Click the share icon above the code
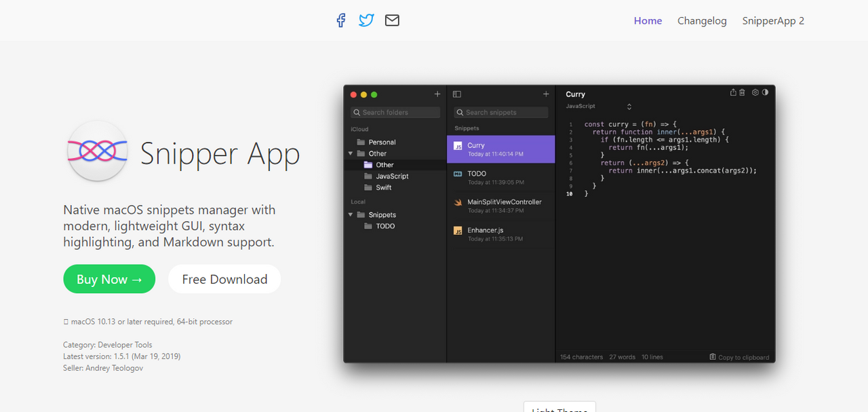Screen dimensions: 868x412 (733, 92)
